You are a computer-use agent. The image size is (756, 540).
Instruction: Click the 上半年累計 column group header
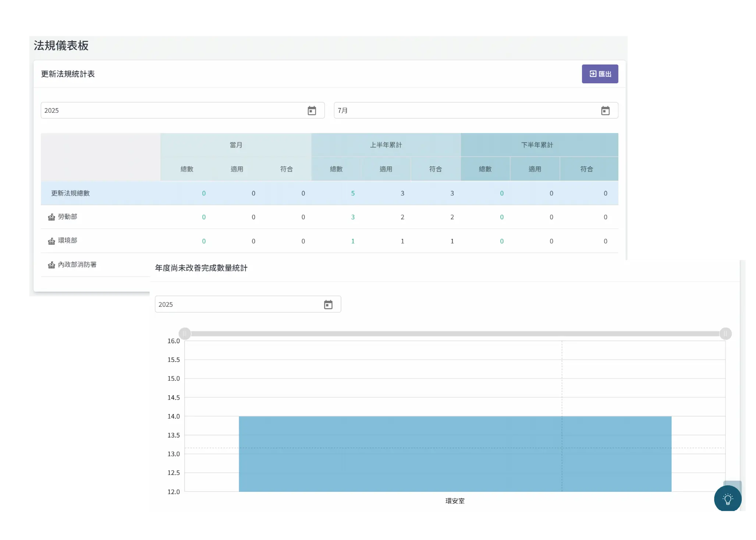[x=386, y=145]
